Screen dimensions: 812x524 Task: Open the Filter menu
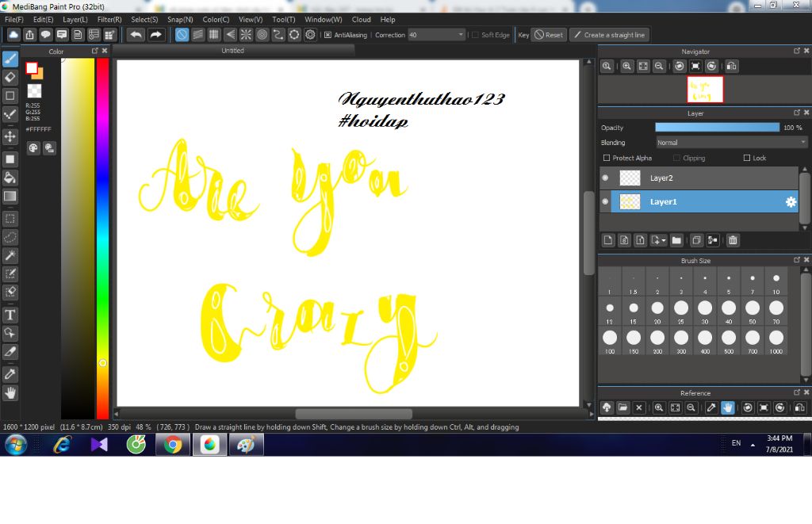pyautogui.click(x=109, y=20)
